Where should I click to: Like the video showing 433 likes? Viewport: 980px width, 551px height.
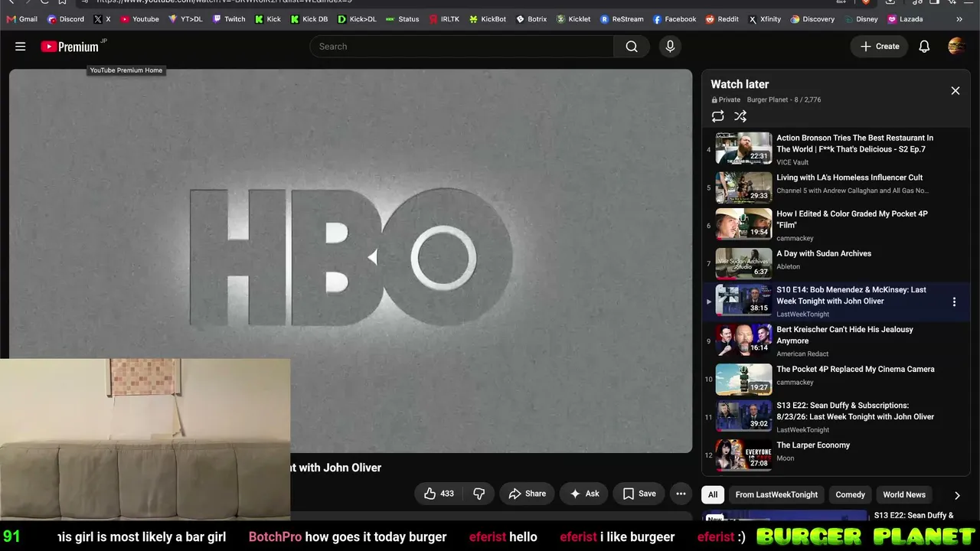(x=439, y=494)
